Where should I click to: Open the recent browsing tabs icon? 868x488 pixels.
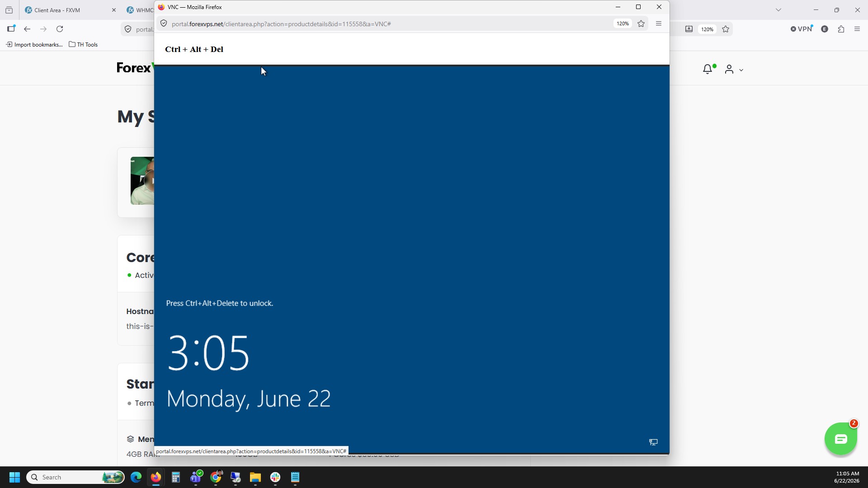click(x=9, y=10)
